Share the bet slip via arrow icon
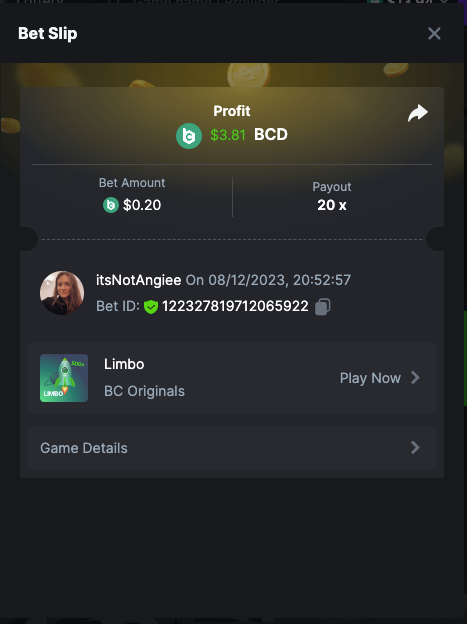 click(x=418, y=113)
